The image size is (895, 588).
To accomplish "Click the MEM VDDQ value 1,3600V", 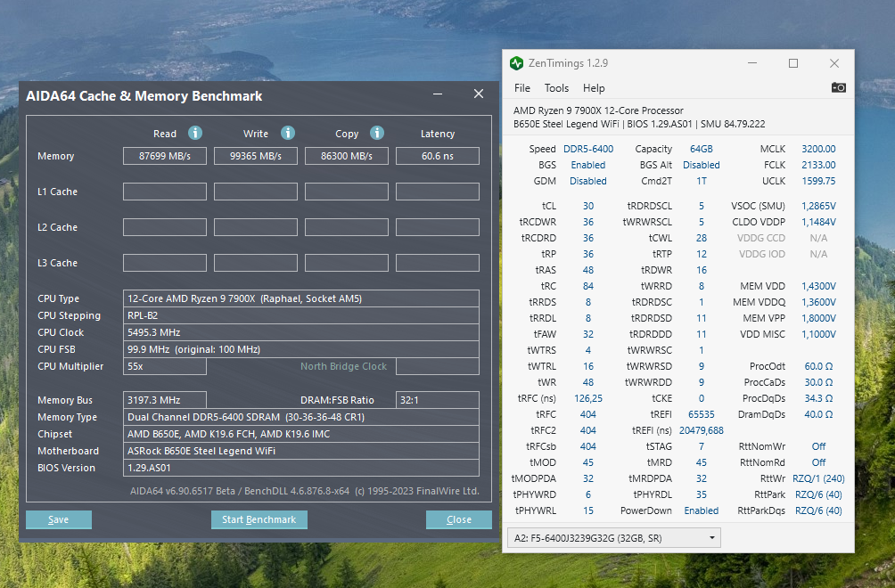I will 818,302.
